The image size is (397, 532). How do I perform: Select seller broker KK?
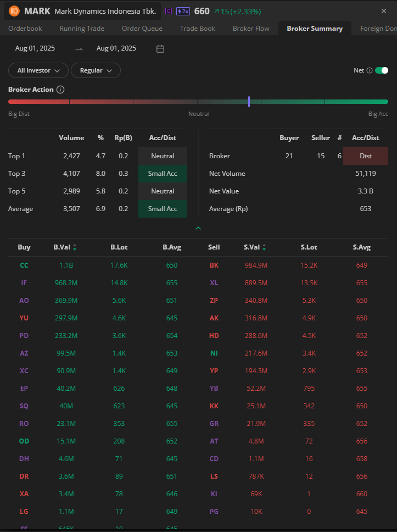[214, 406]
